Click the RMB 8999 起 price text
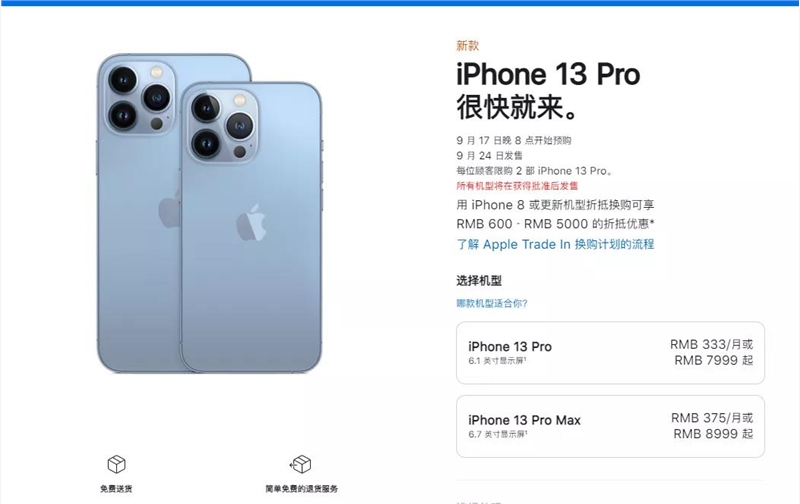This screenshot has height=504, width=800. click(713, 434)
